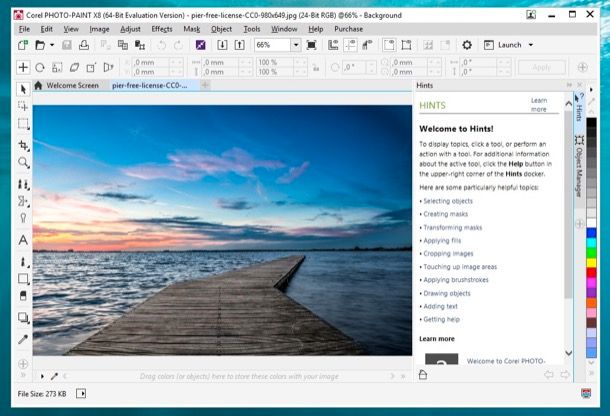Click the Copy icon in toolbar
Image resolution: width=610 pixels, height=416 pixels.
click(123, 45)
